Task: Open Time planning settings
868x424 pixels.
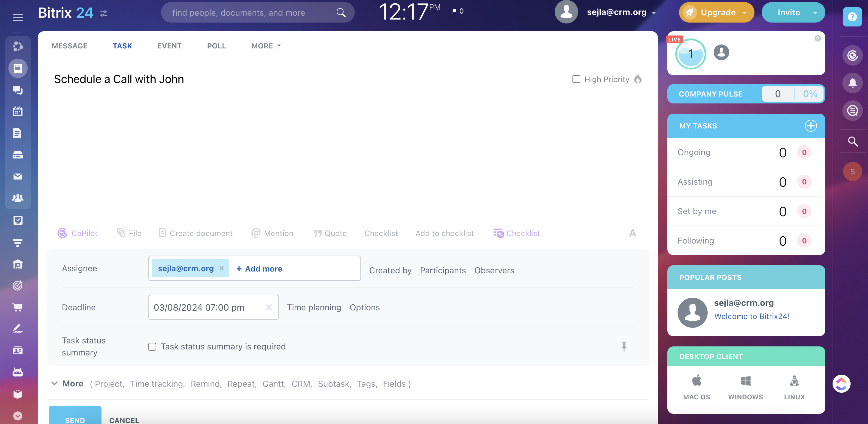Action: (x=314, y=307)
